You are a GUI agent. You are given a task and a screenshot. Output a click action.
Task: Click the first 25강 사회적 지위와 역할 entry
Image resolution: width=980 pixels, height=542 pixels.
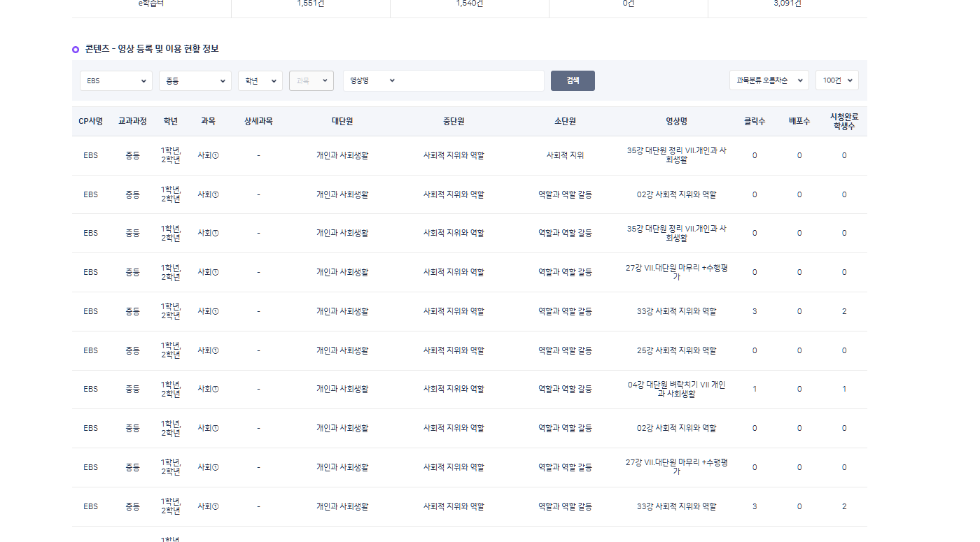tap(676, 350)
